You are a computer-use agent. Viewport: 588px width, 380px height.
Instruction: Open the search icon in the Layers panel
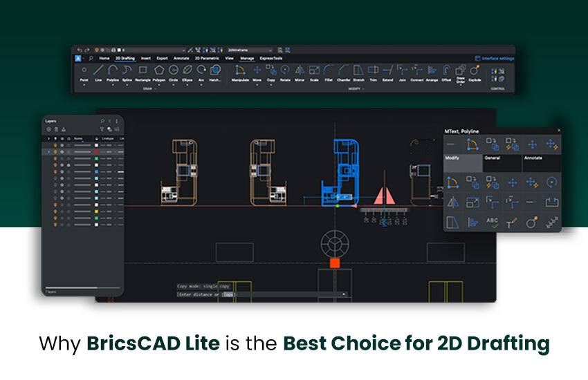[x=102, y=121]
